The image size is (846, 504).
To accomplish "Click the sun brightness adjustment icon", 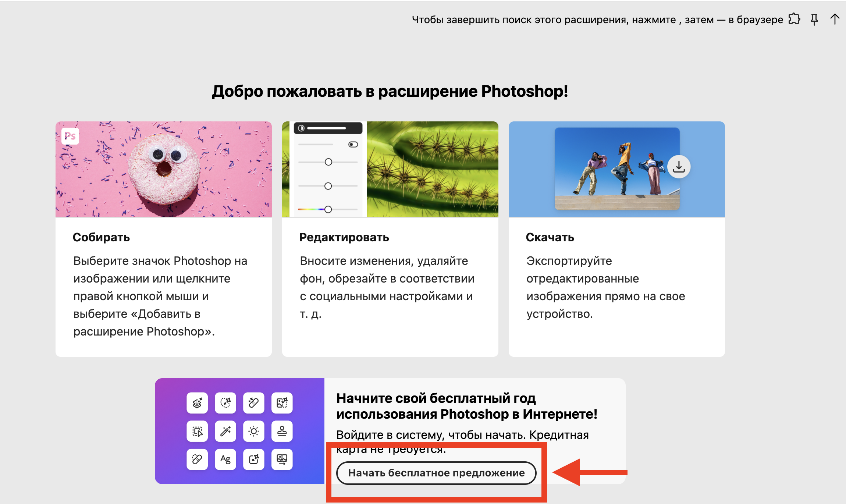I will point(254,431).
